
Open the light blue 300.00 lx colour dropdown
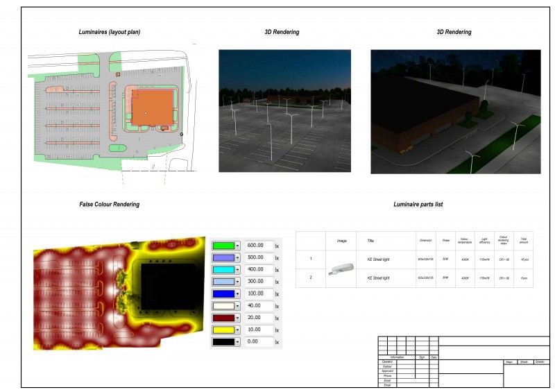(x=237, y=282)
